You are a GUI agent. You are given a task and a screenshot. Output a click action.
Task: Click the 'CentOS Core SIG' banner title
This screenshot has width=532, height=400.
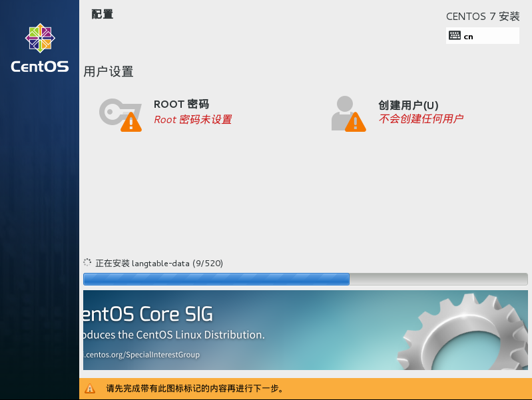[148, 314]
